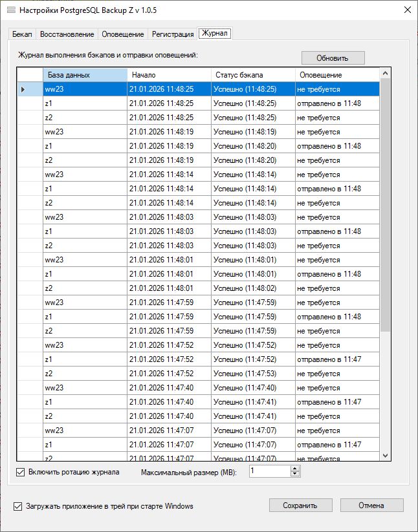Click 'Успешно (11:47:53)' status cell

[x=253, y=374]
